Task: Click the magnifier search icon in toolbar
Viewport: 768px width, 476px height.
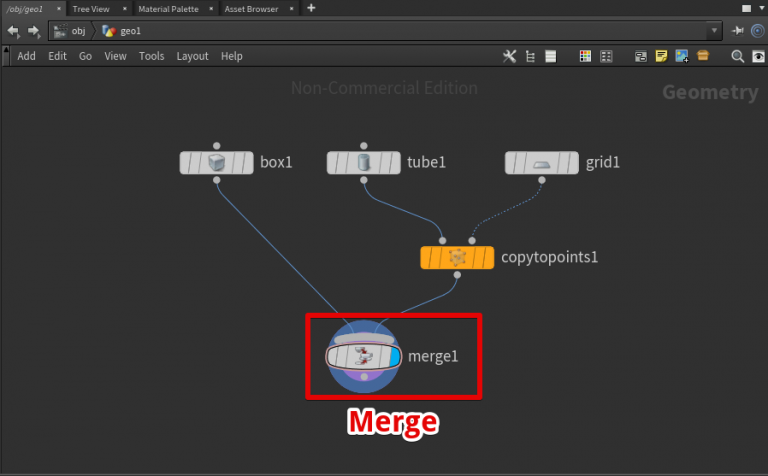Action: coord(738,56)
